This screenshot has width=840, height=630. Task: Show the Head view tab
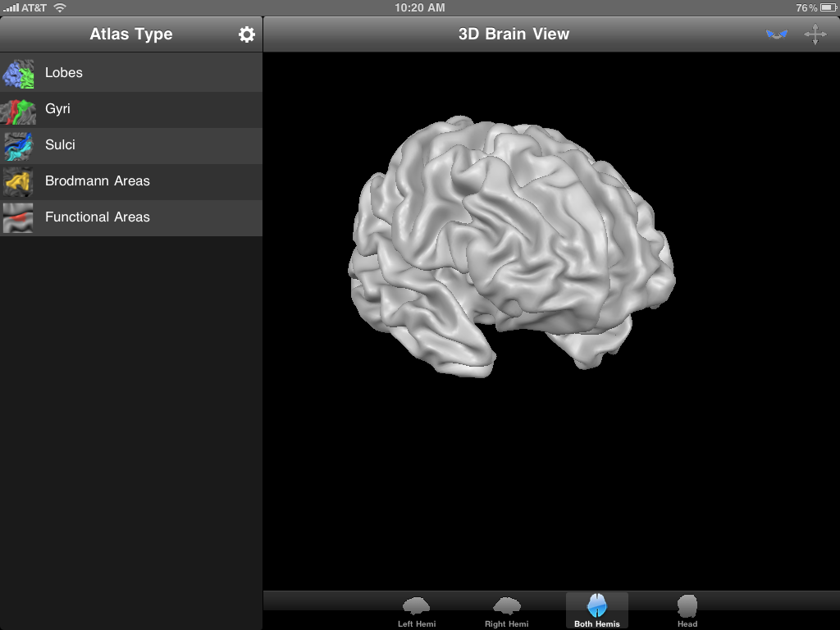click(x=687, y=611)
